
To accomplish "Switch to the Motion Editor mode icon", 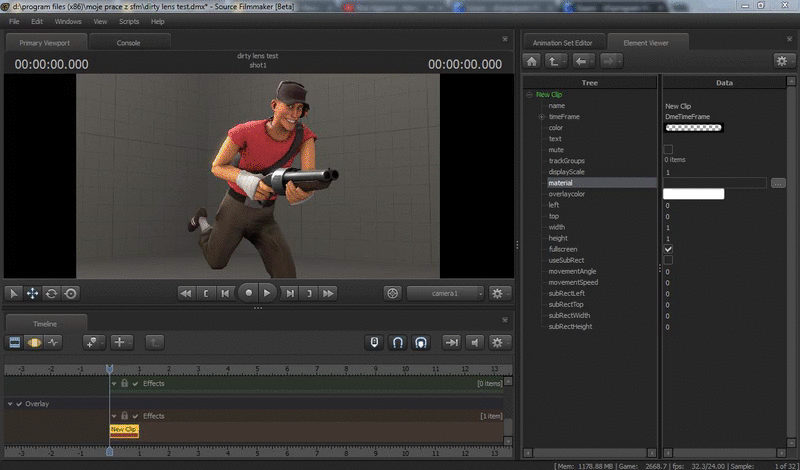I will point(33,342).
